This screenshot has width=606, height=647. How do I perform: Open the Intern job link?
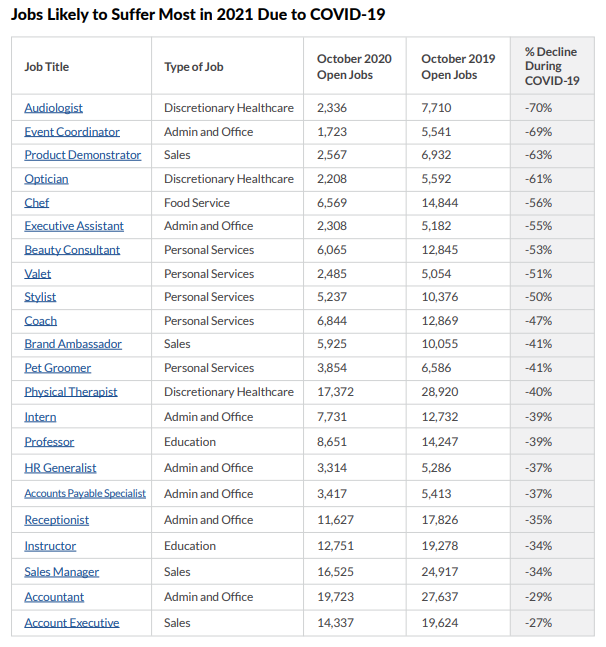[x=40, y=417]
